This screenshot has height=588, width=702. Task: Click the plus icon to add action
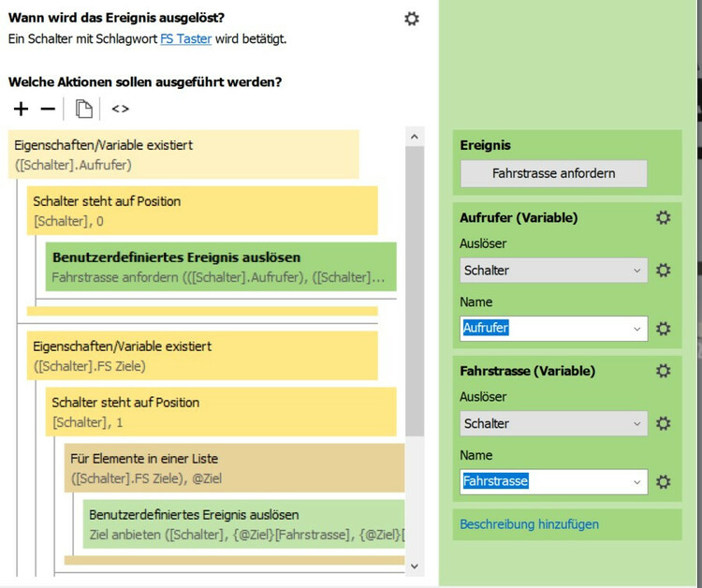tap(21, 110)
